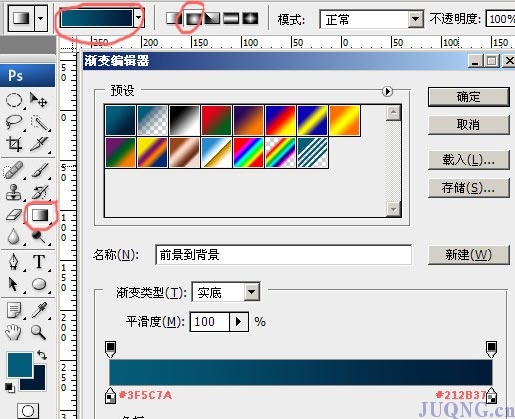Screen dimensions: 515x419
Task: Toggle Quick Mask mode button
Action: [x=28, y=411]
